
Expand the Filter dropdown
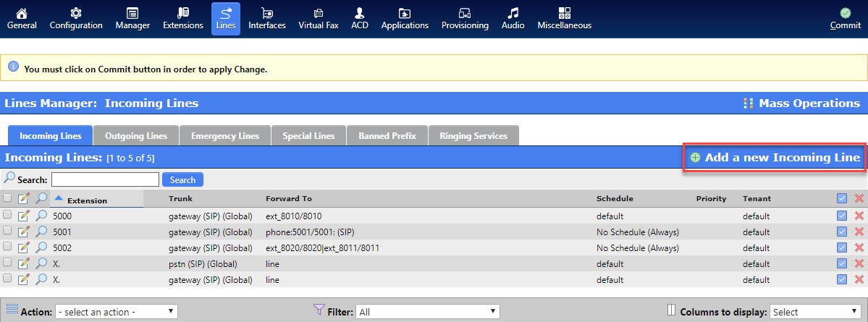point(427,312)
